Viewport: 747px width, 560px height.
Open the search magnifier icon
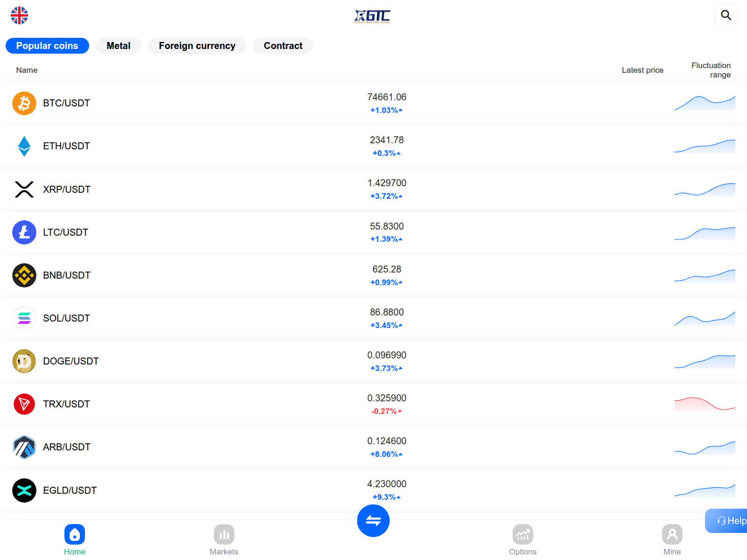pos(726,15)
